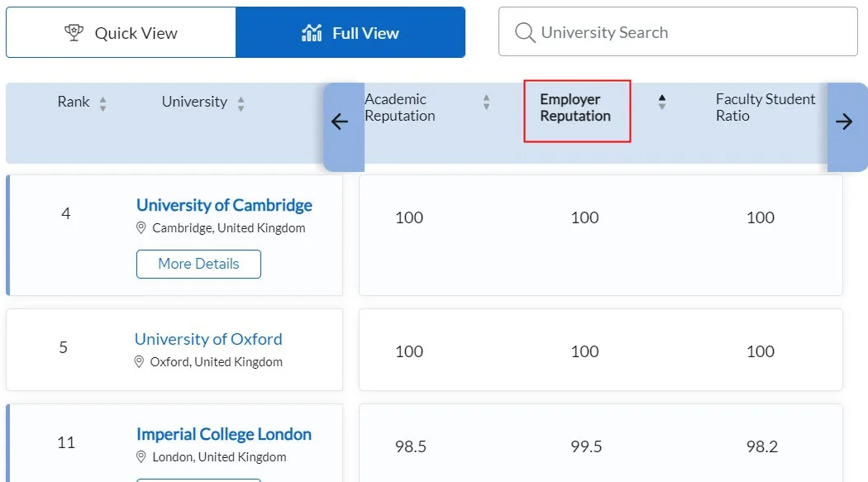
Task: Click the Faculty Student Ratio column header
Action: click(765, 107)
